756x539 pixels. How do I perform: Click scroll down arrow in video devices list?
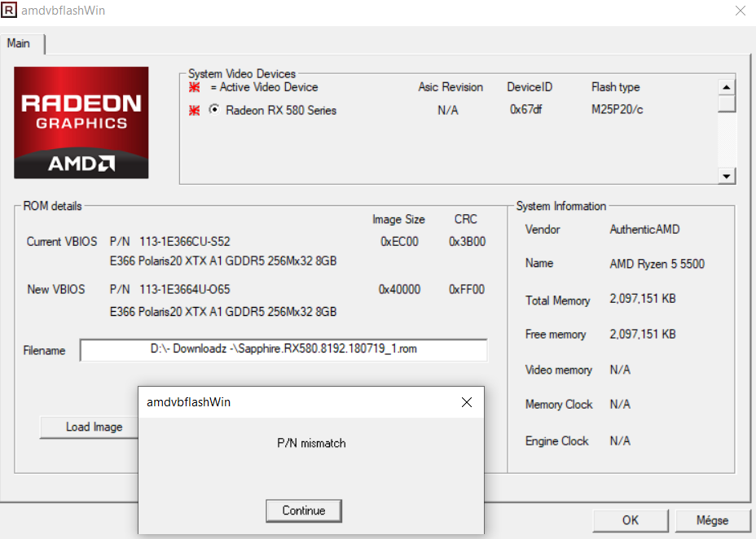point(726,176)
